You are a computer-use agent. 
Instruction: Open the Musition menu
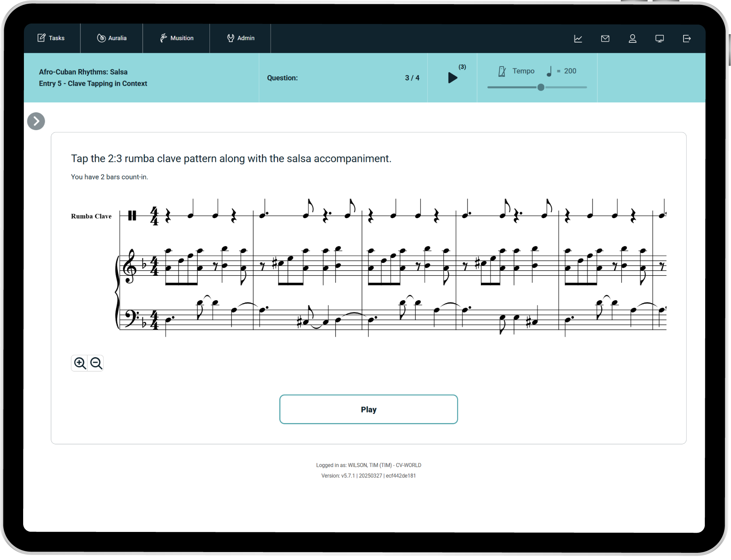click(176, 38)
